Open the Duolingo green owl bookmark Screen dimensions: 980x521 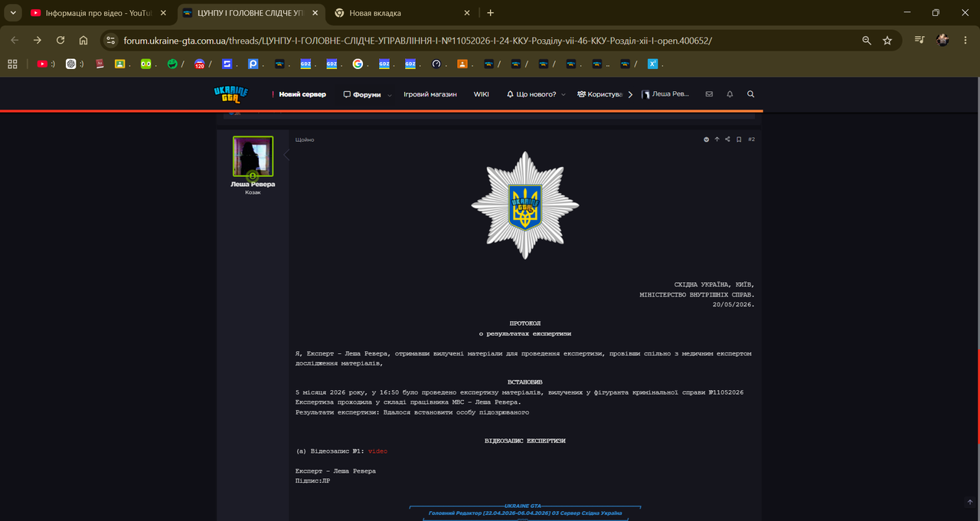coord(145,64)
